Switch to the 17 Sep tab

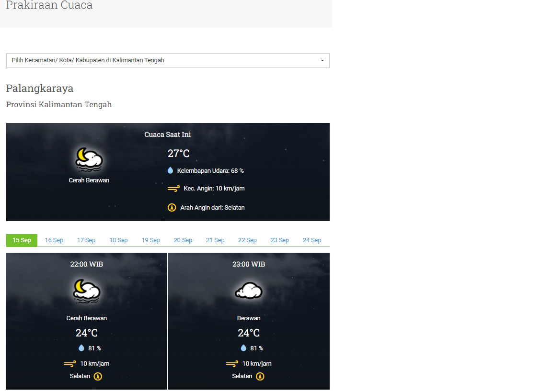[x=86, y=240]
